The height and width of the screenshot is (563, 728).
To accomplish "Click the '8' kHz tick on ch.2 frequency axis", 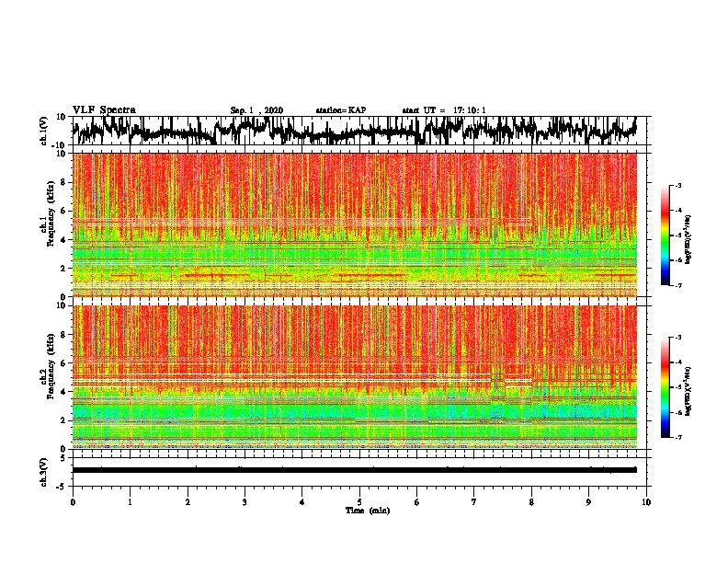I will (63, 334).
